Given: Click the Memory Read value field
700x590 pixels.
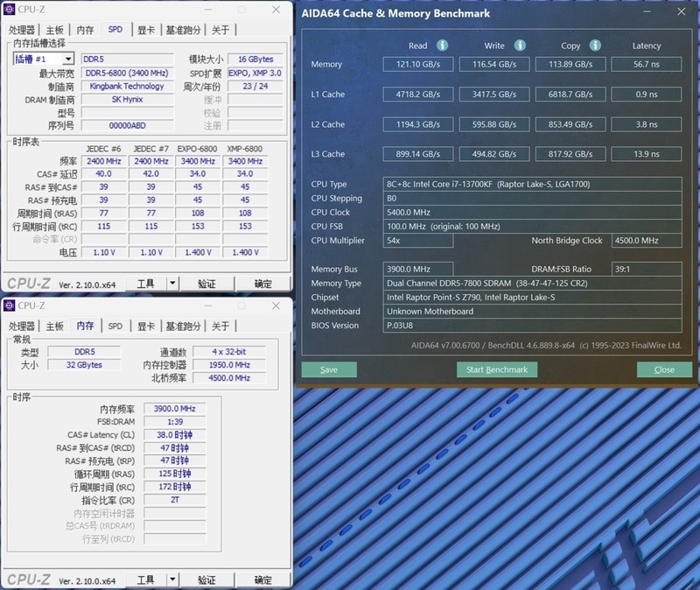Looking at the screenshot, I should pyautogui.click(x=417, y=64).
